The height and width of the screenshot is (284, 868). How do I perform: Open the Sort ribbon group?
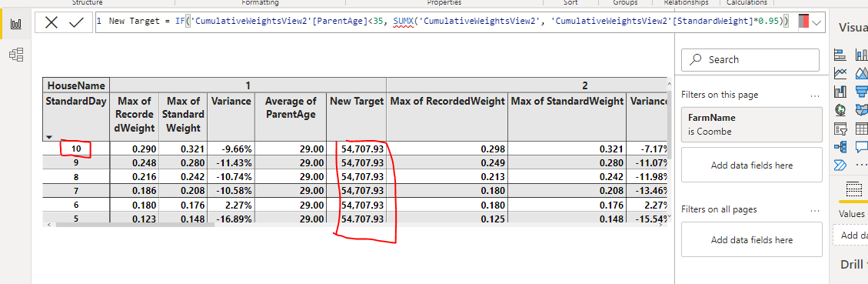click(570, 3)
